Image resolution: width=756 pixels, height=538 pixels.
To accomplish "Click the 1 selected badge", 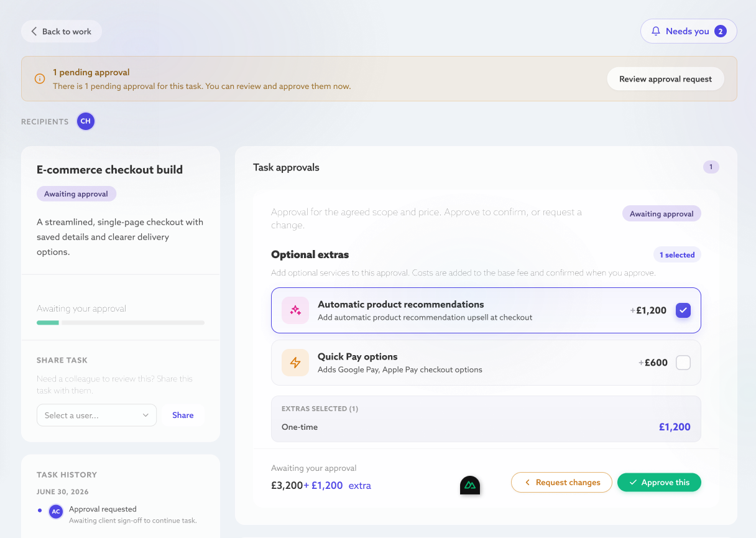I will tap(676, 255).
